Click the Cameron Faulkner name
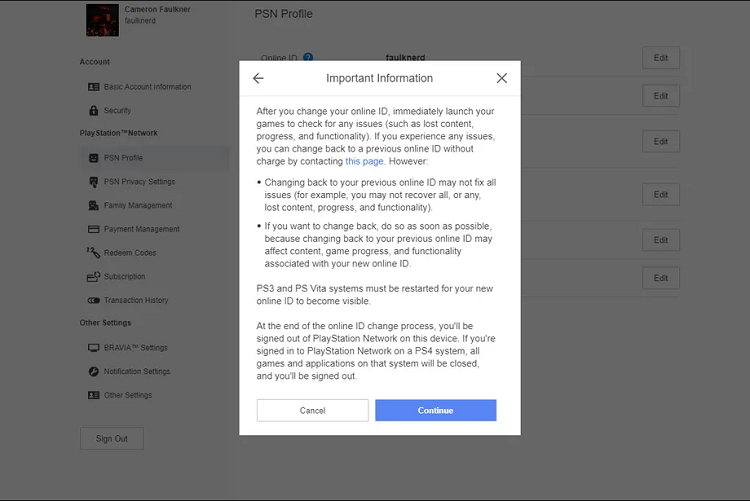The image size is (750, 501). pyautogui.click(x=157, y=9)
